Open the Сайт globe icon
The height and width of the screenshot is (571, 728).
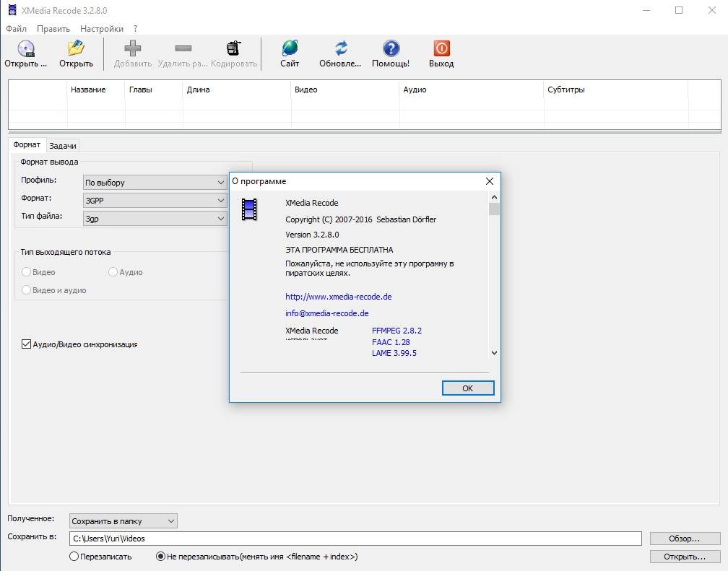click(x=290, y=48)
